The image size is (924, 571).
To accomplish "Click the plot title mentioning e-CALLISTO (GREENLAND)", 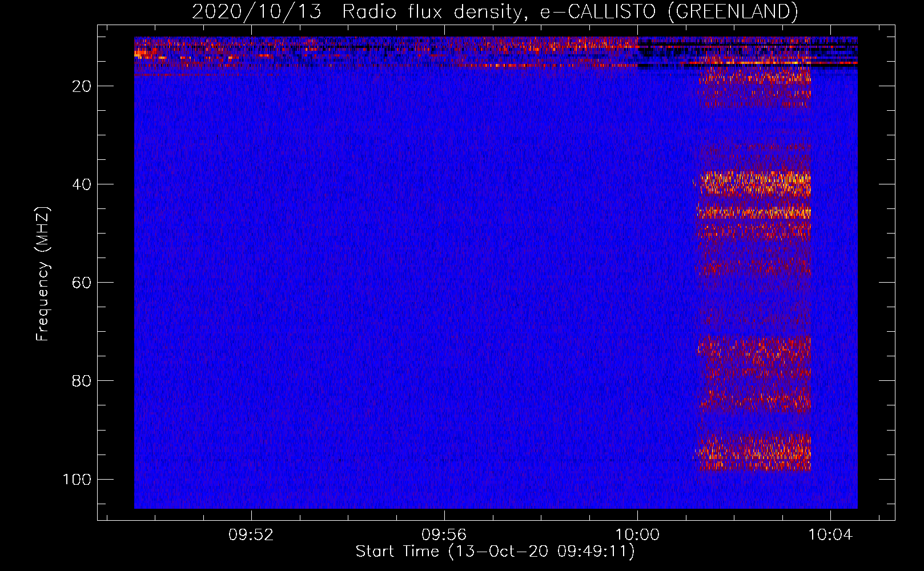I will (x=495, y=11).
